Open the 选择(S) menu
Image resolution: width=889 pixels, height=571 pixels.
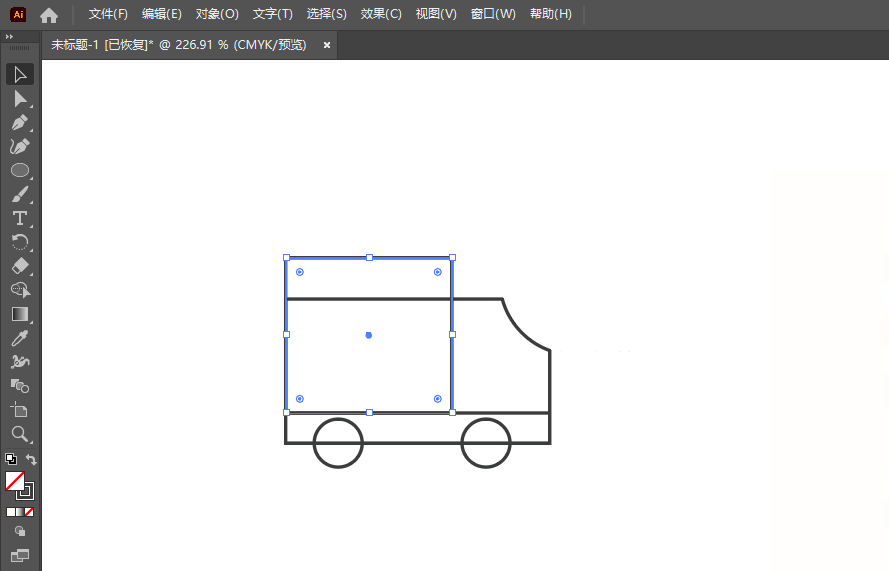[327, 14]
